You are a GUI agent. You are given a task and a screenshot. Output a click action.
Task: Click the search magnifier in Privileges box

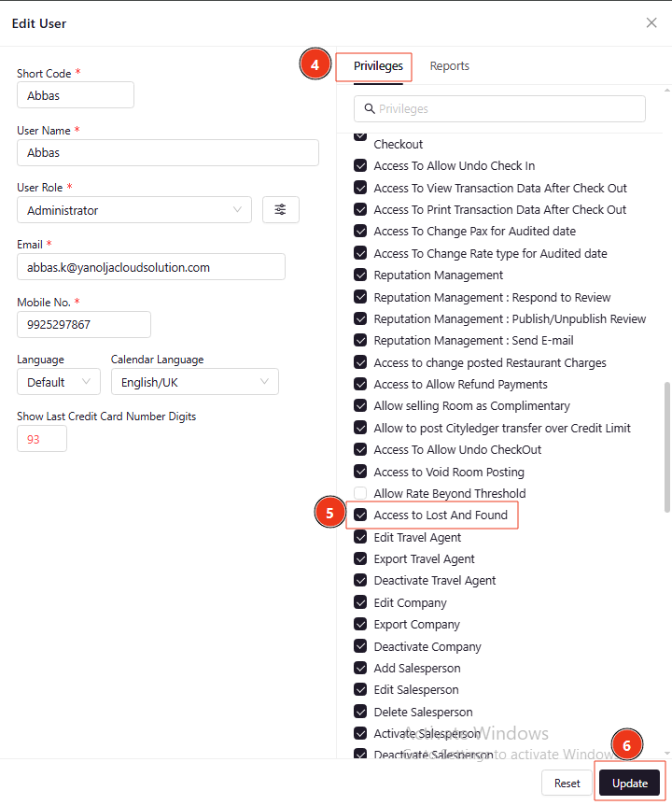pyautogui.click(x=370, y=109)
